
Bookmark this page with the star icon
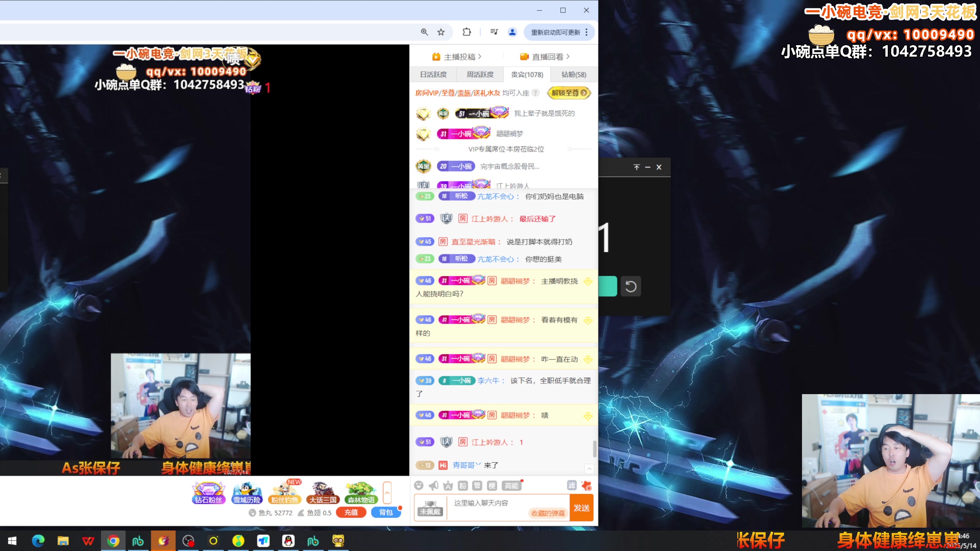click(441, 32)
